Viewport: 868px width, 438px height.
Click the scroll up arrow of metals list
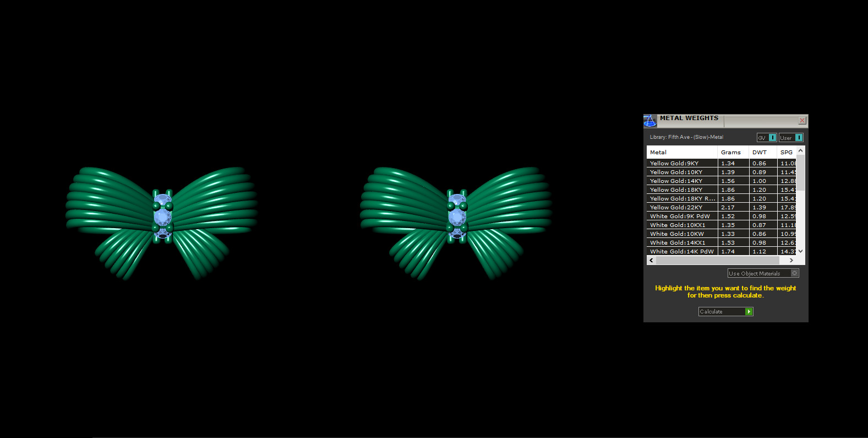(x=801, y=150)
